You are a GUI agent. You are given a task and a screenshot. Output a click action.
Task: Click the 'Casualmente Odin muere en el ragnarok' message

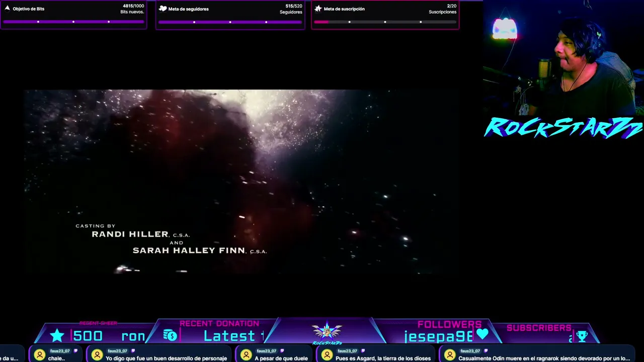(x=544, y=358)
